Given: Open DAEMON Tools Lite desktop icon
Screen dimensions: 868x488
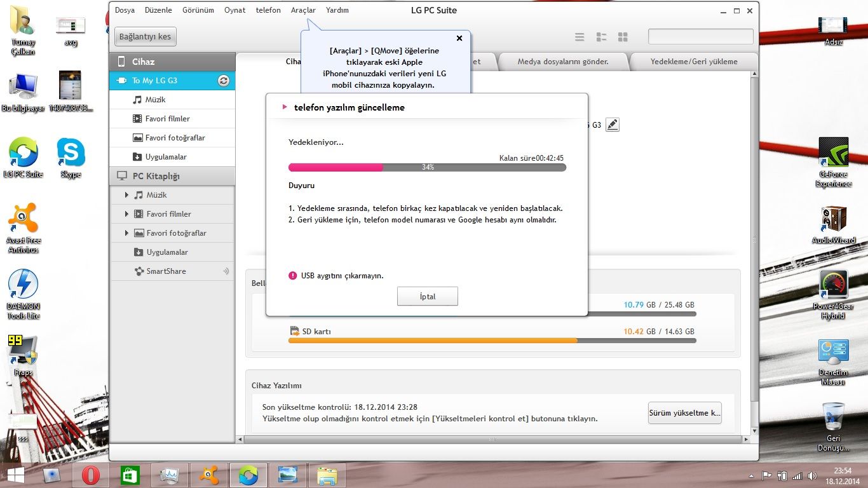Looking at the screenshot, I should click(24, 294).
